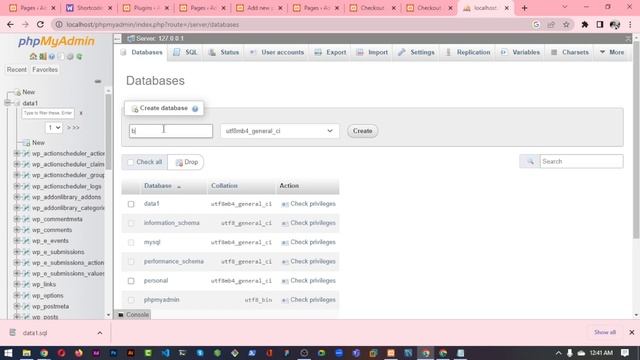This screenshot has width=640, height=360.
Task: Click the search magnifier icon beside Search
Action: 529,162
